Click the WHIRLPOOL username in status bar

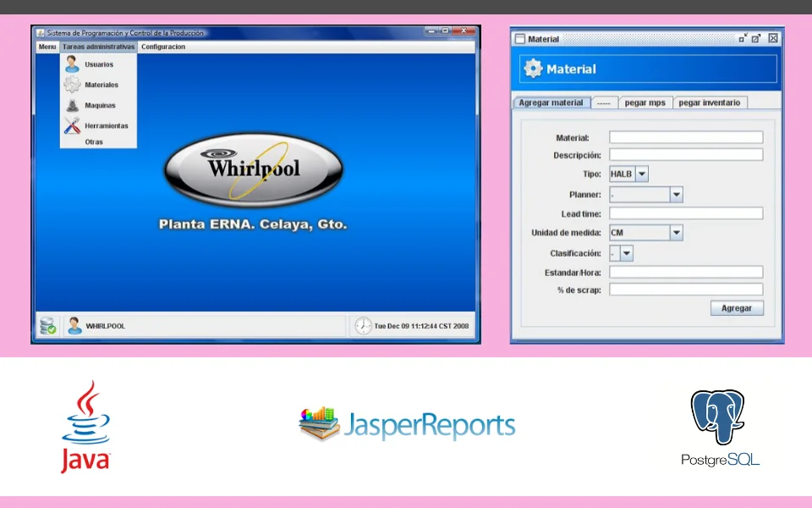point(106,326)
